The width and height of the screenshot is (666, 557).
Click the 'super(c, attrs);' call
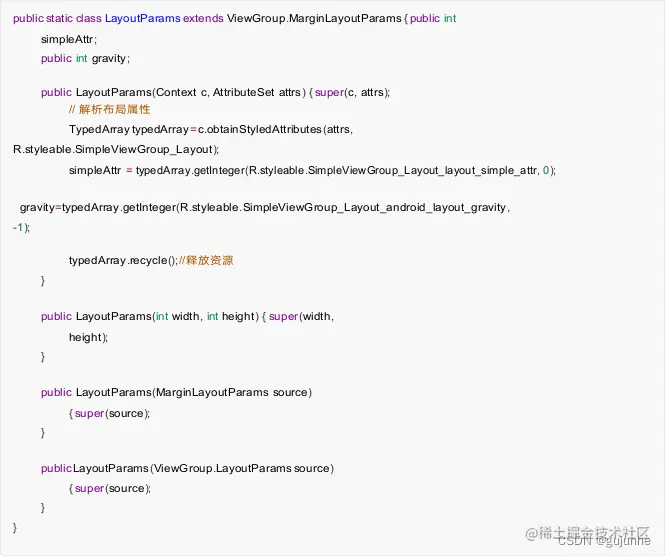352,92
